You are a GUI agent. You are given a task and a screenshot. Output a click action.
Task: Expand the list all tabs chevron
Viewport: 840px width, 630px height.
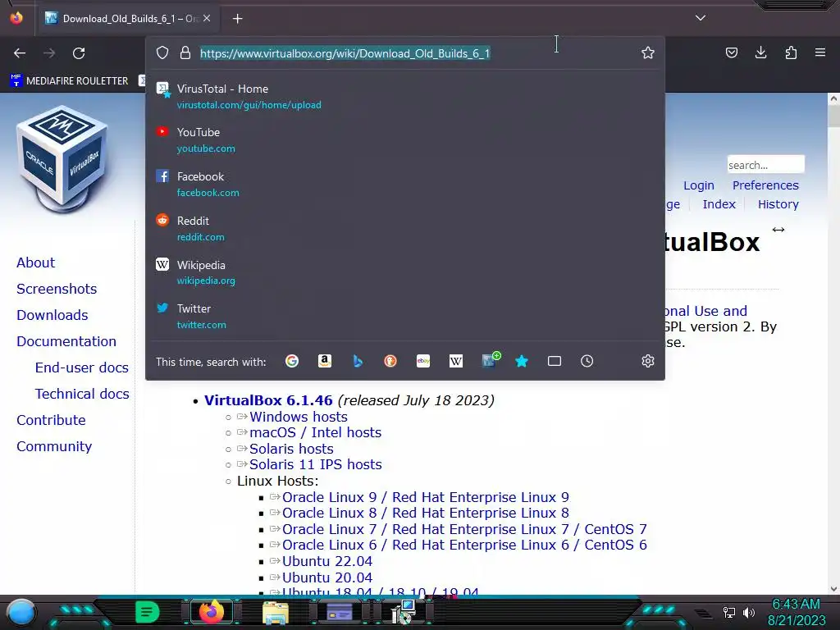click(x=701, y=18)
